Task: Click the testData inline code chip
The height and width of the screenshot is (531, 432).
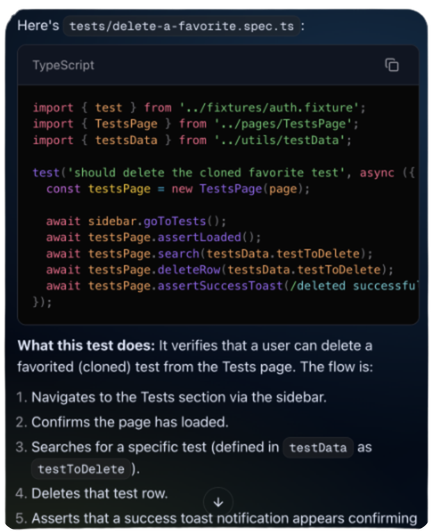Action: [318, 448]
